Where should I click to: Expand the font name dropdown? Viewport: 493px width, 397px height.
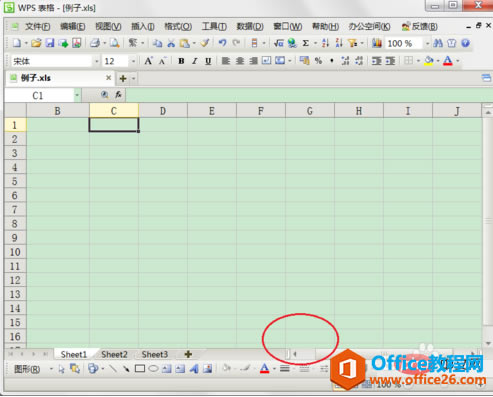[96, 61]
